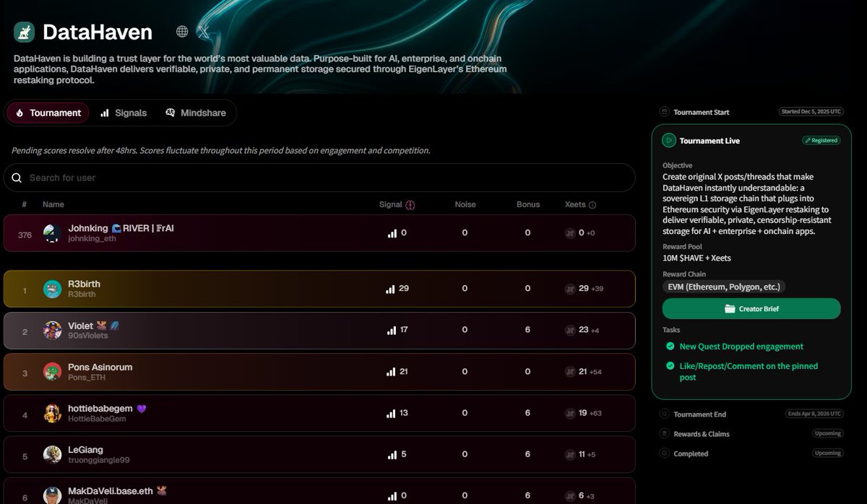867x504 pixels.
Task: Click the signal bars icon in hottiebabegem row
Action: click(x=391, y=413)
